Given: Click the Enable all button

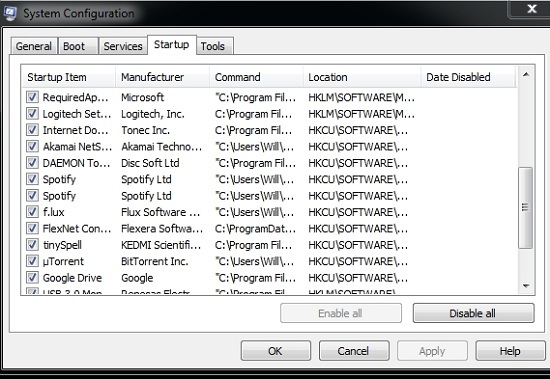Looking at the screenshot, I should pyautogui.click(x=341, y=313).
